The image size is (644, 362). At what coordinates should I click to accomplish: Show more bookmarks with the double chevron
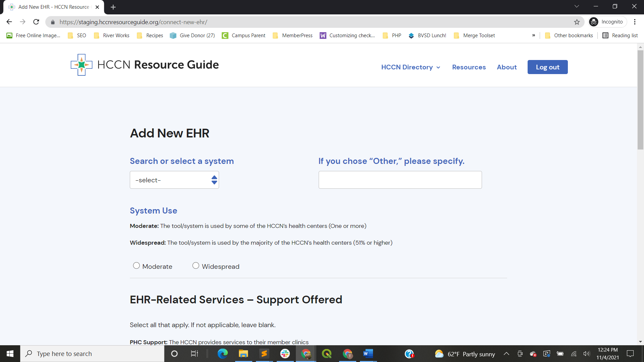tap(534, 35)
